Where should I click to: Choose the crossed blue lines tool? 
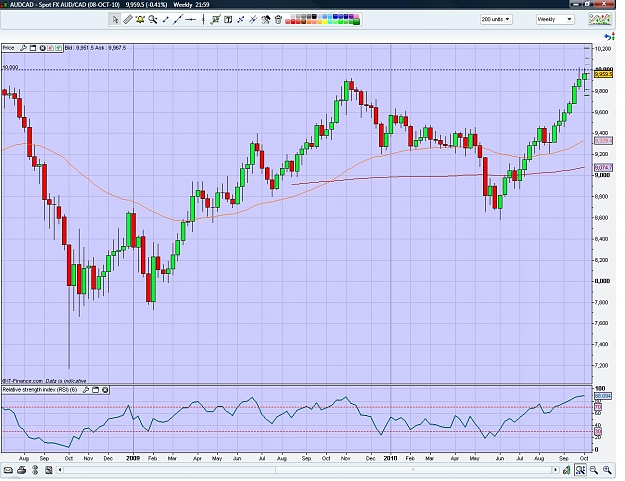coord(240,19)
